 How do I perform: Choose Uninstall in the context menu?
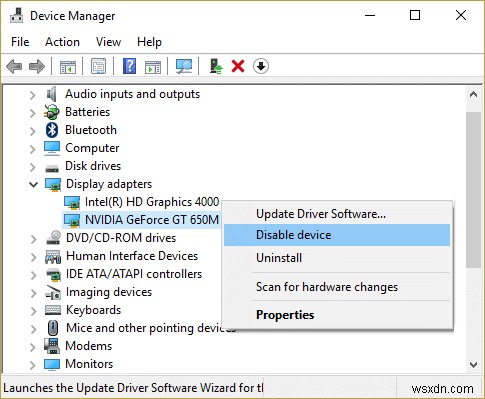(337, 258)
